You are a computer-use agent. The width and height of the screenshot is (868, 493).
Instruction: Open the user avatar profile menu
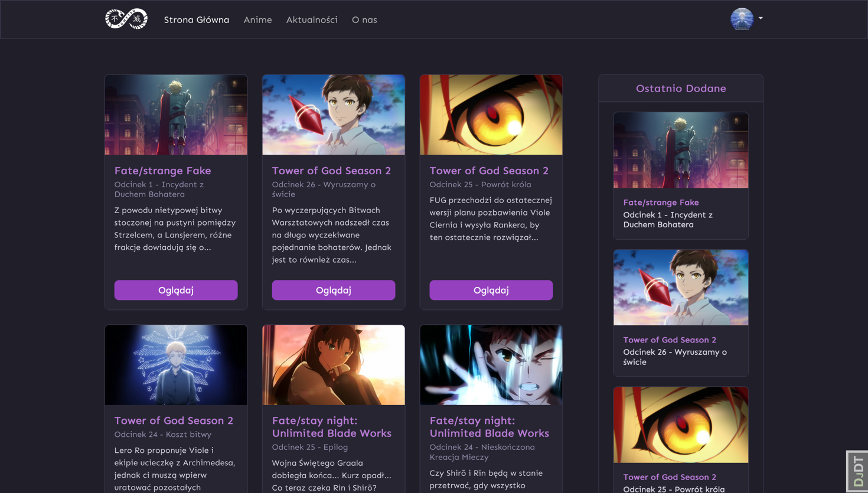click(x=742, y=19)
